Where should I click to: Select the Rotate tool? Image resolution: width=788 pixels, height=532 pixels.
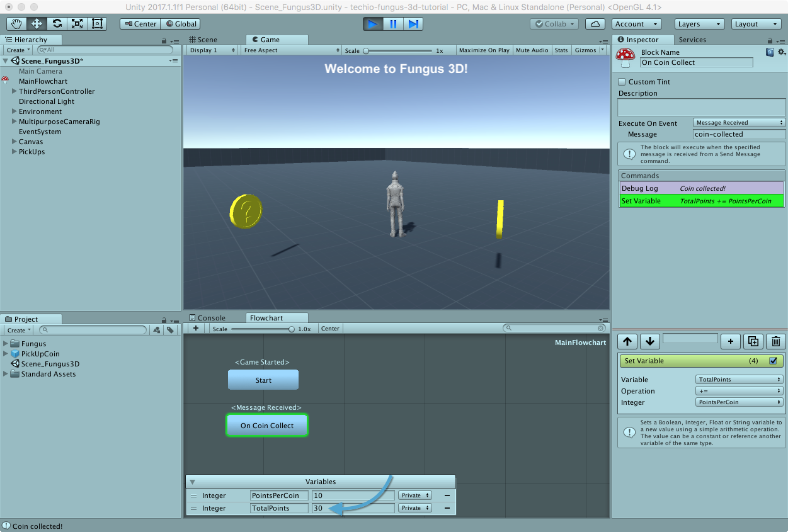coord(57,24)
